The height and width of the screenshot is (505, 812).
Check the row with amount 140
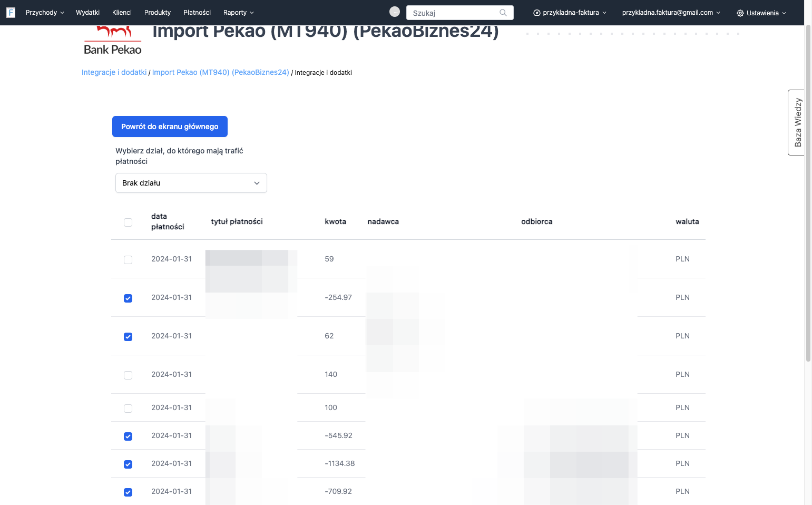point(128,375)
